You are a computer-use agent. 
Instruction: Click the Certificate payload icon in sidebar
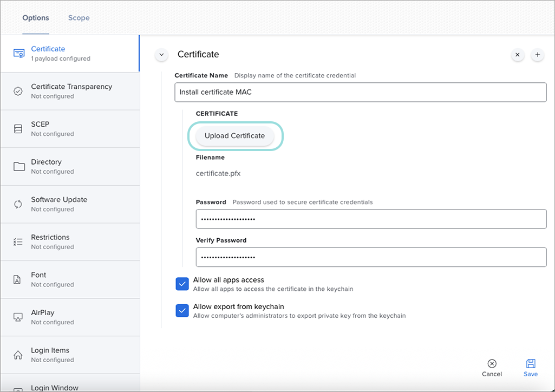coord(19,53)
